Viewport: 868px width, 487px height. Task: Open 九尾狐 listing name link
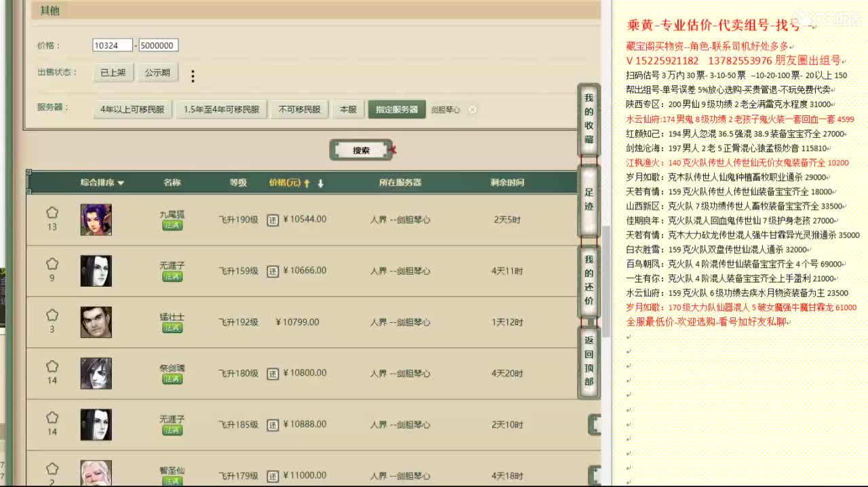coord(172,214)
